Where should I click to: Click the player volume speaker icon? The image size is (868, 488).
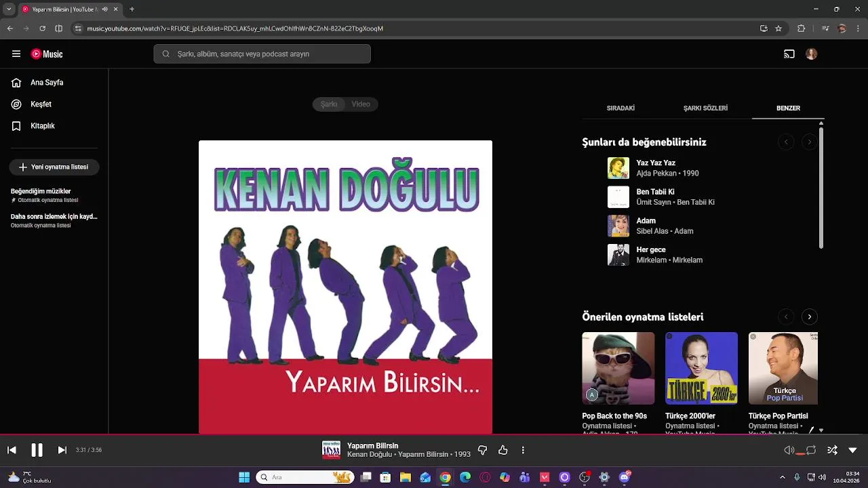(x=789, y=450)
